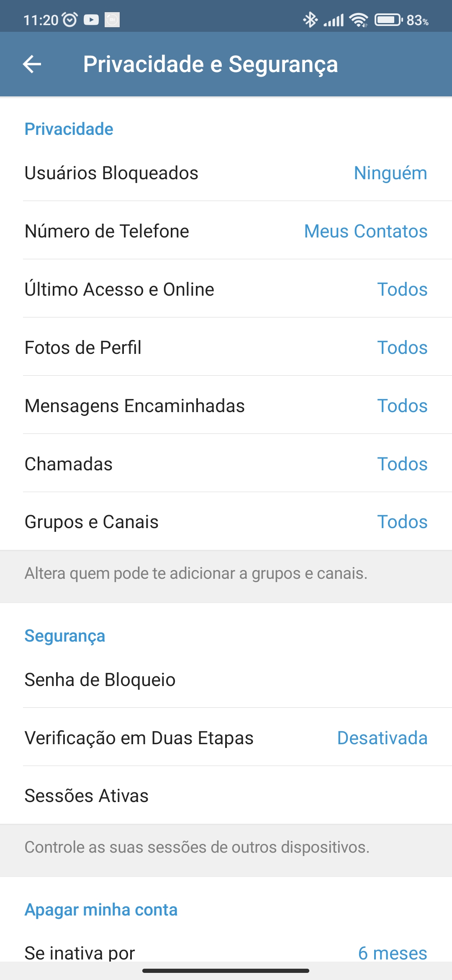Open Chamadas privacy setting
This screenshot has height=980, width=452.
226,464
